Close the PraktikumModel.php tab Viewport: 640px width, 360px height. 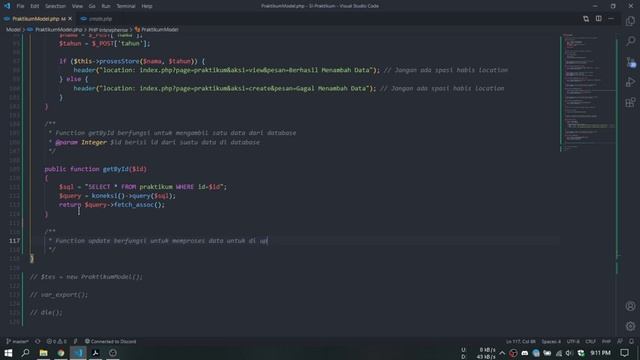pos(70,19)
